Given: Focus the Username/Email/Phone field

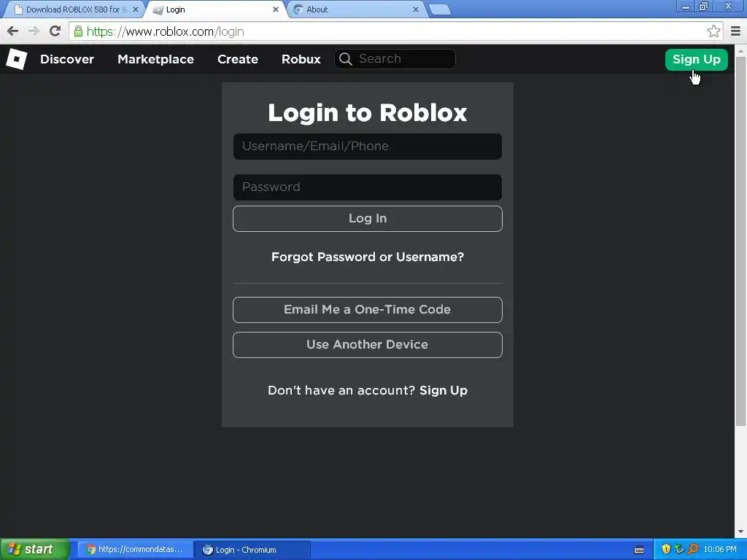Looking at the screenshot, I should tap(368, 146).
